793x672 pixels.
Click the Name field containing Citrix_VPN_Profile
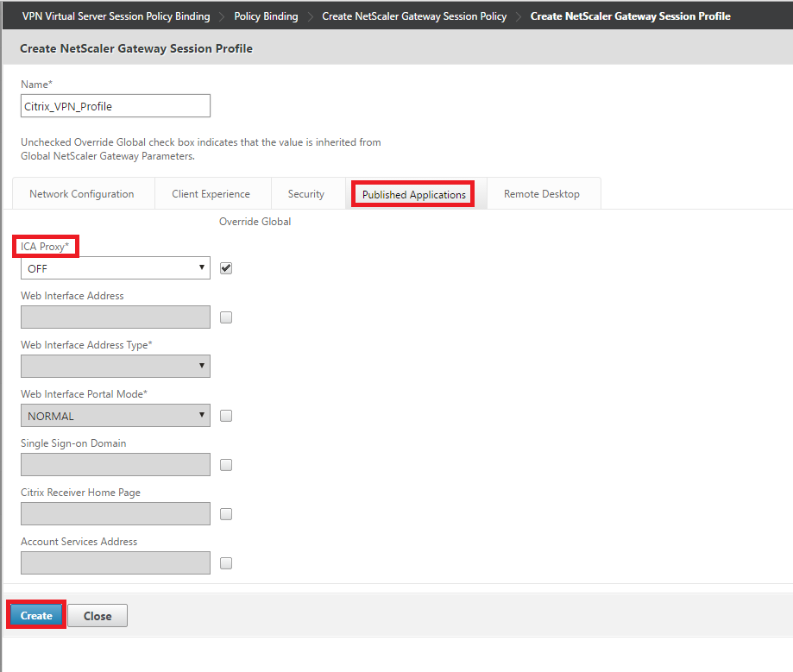click(115, 106)
